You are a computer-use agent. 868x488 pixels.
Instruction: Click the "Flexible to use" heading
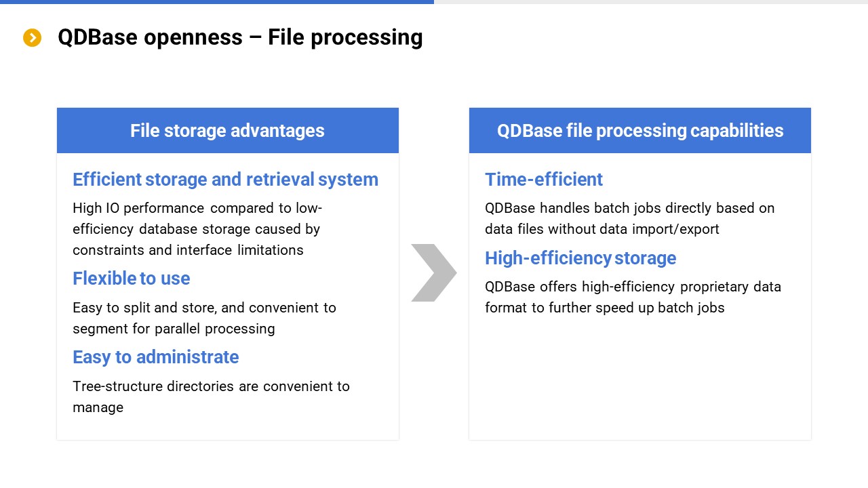(132, 279)
